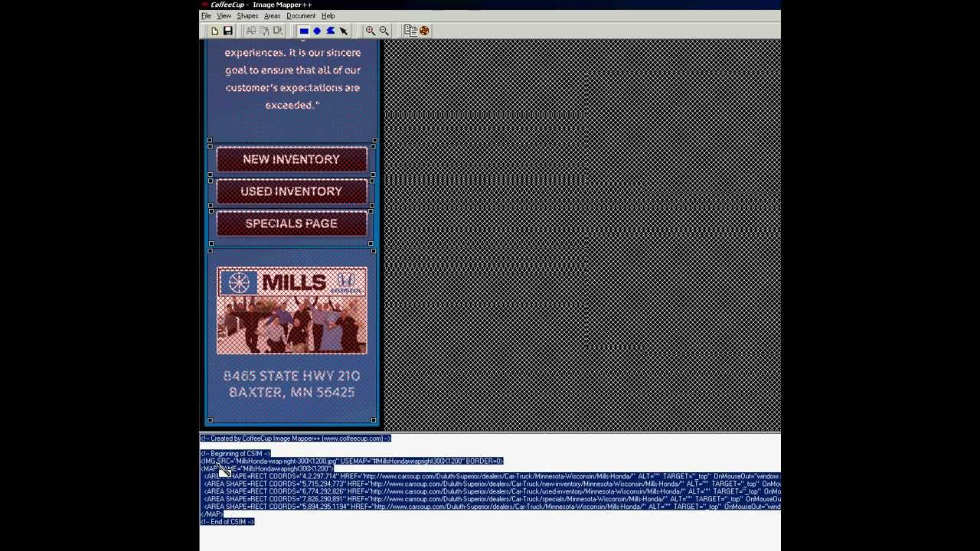The width and height of the screenshot is (980, 551).
Task: Open the Help menu
Action: [x=328, y=16]
